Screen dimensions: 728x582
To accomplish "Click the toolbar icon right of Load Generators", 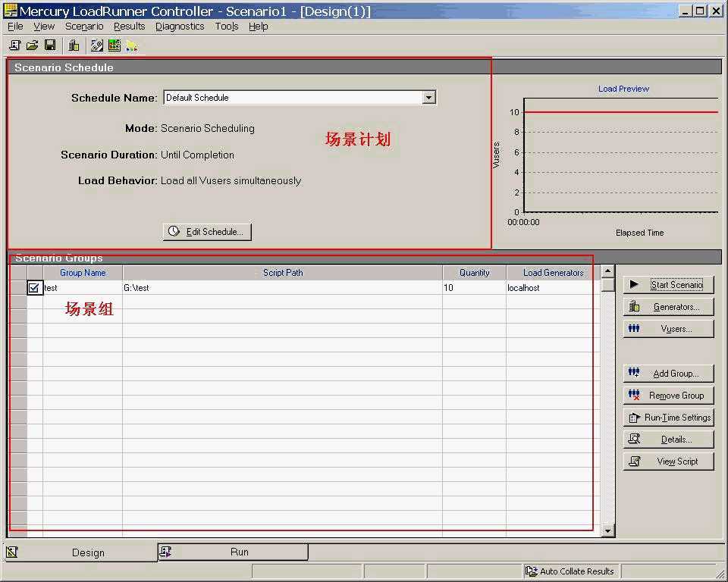I will (x=96, y=45).
